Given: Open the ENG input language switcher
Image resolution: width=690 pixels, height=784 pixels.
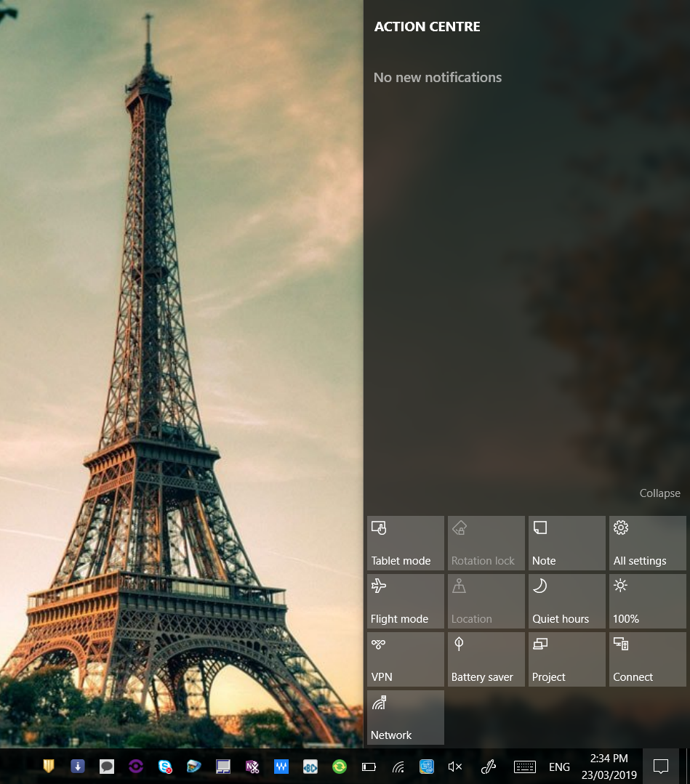Looking at the screenshot, I should coord(559,767).
